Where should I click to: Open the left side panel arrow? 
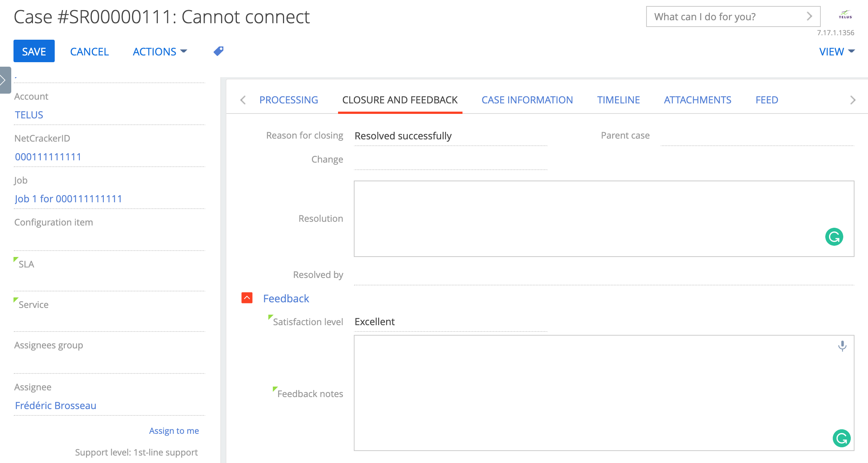coord(4,80)
